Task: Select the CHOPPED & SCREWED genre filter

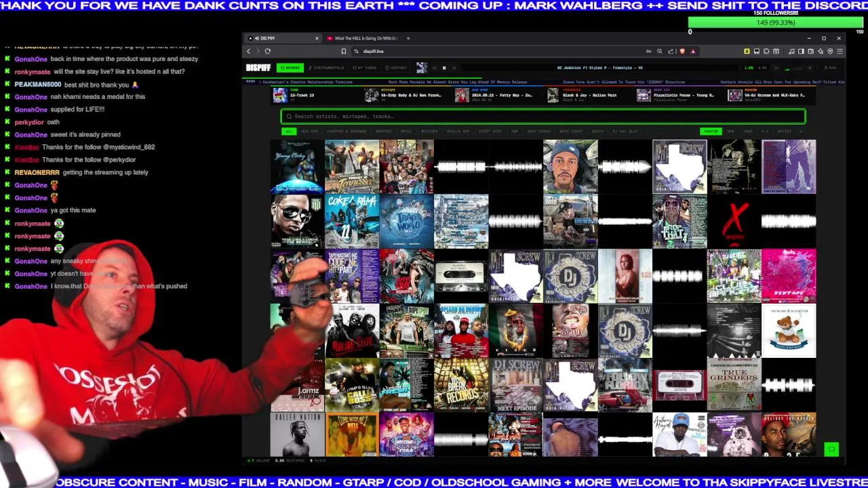Action: [x=347, y=131]
